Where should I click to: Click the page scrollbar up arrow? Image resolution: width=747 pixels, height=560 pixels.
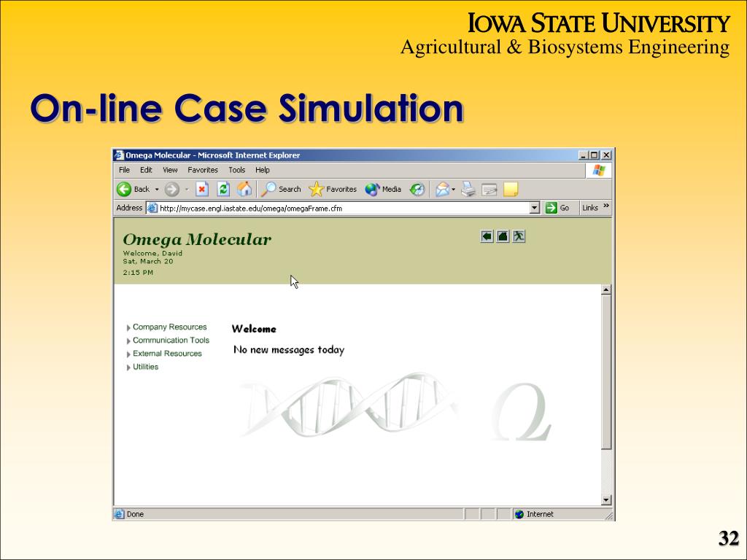point(606,289)
